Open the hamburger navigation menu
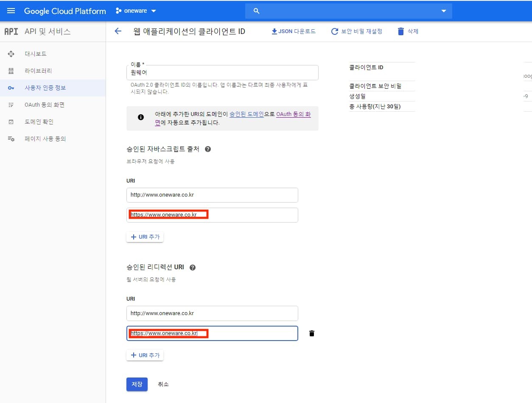532x403 pixels. click(11, 11)
